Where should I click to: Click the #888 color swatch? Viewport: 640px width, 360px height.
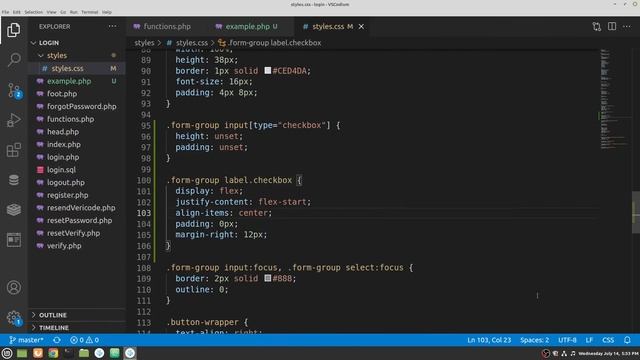pos(268,278)
